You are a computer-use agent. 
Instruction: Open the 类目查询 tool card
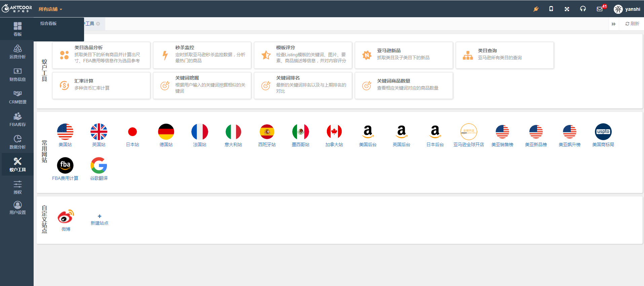point(505,55)
